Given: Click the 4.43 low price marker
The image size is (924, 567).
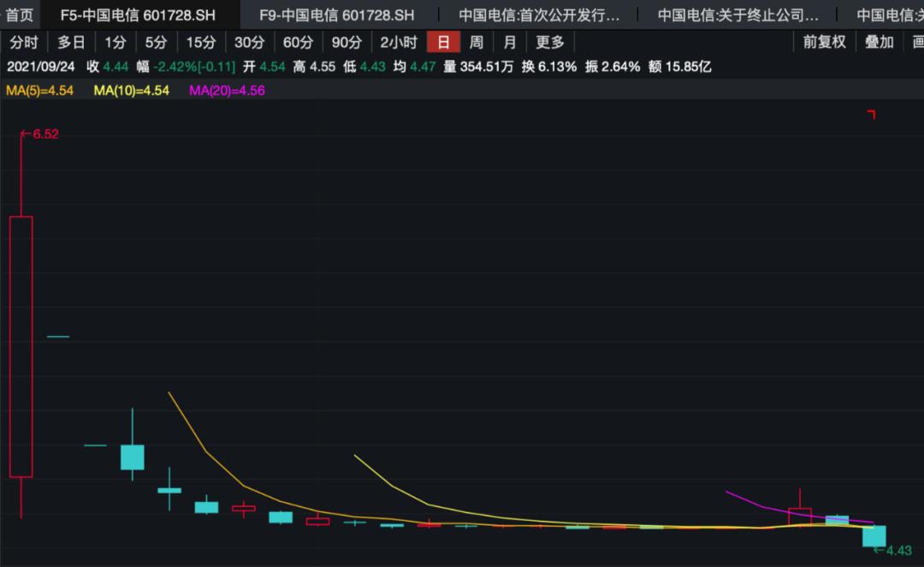Looking at the screenshot, I should [x=892, y=551].
